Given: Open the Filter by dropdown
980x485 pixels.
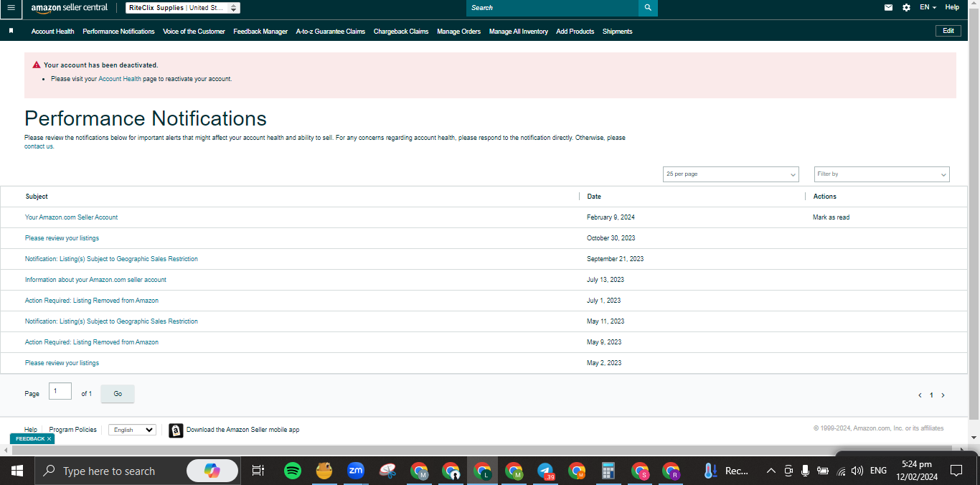Looking at the screenshot, I should coord(882,174).
